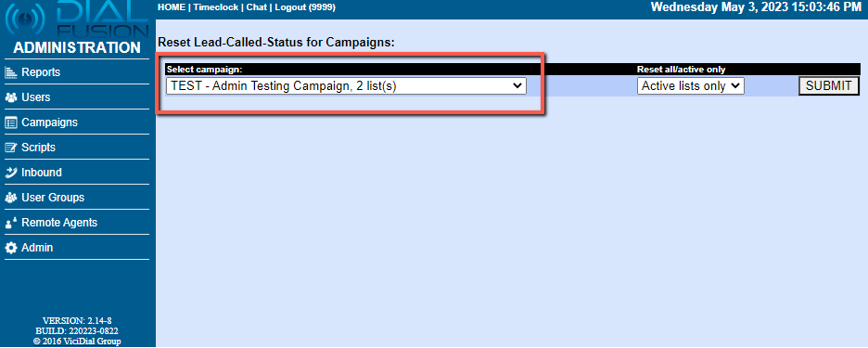Image resolution: width=868 pixels, height=348 pixels.
Task: Click the Users people icon
Action: point(11,97)
